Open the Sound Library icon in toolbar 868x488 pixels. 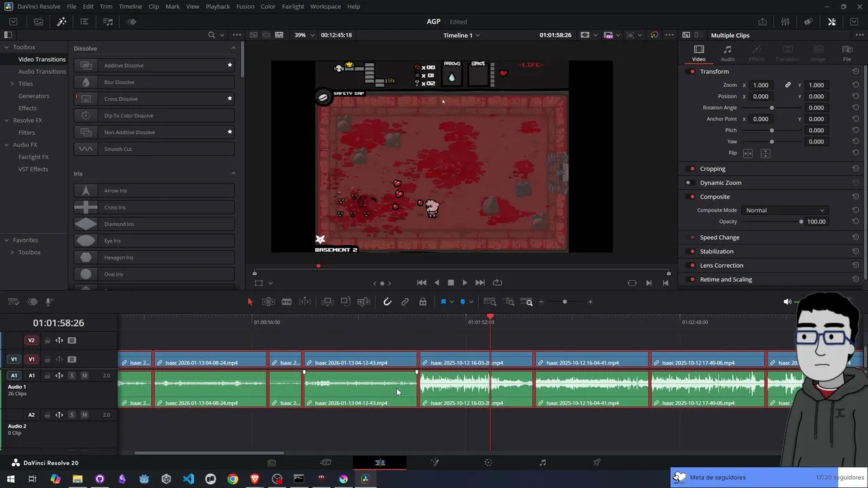pyautogui.click(x=108, y=22)
